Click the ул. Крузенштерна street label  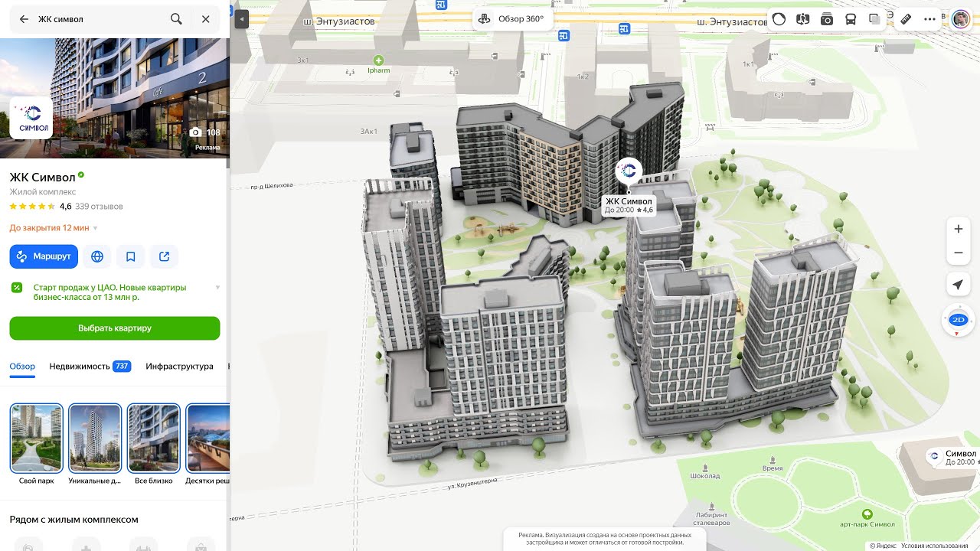tap(472, 483)
